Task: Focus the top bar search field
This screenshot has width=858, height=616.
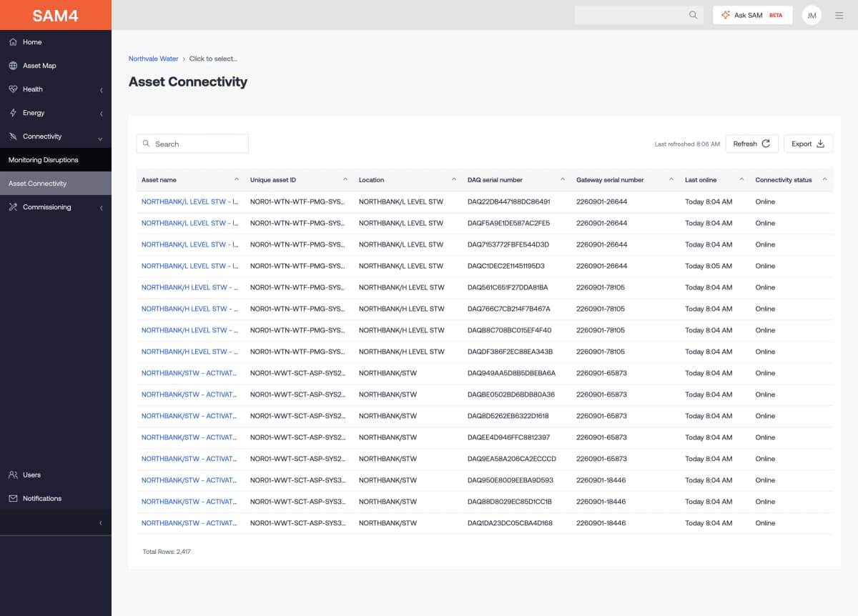Action: point(639,15)
